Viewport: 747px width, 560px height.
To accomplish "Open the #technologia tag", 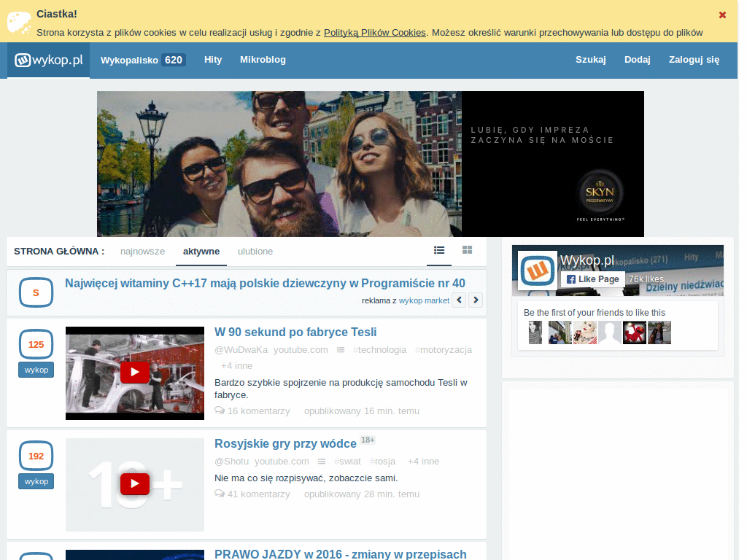I will tap(379, 350).
